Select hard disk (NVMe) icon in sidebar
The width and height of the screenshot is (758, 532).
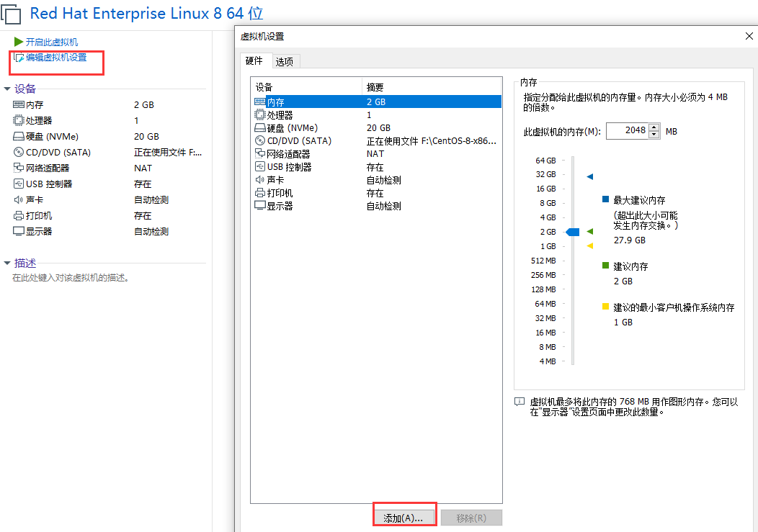tap(18, 136)
